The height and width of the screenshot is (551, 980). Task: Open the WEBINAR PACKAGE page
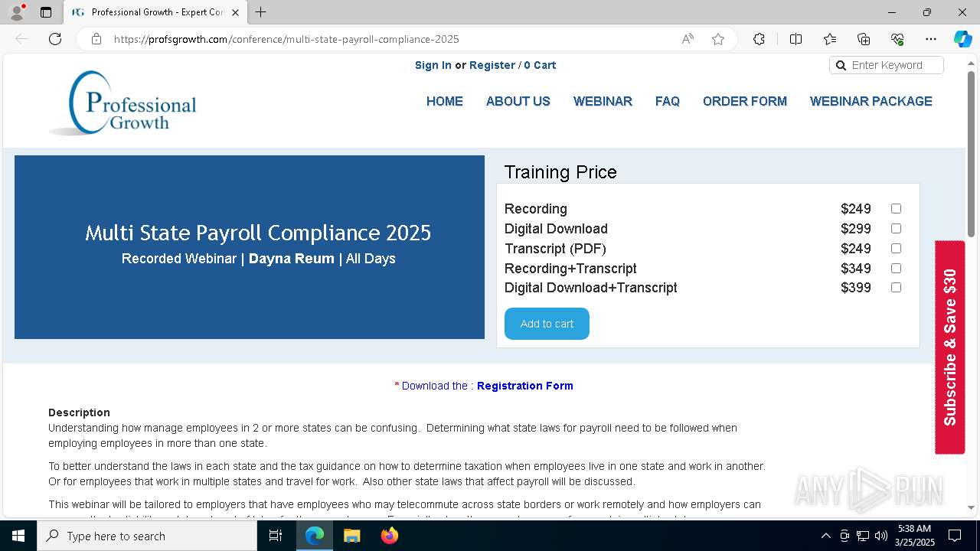tap(871, 101)
